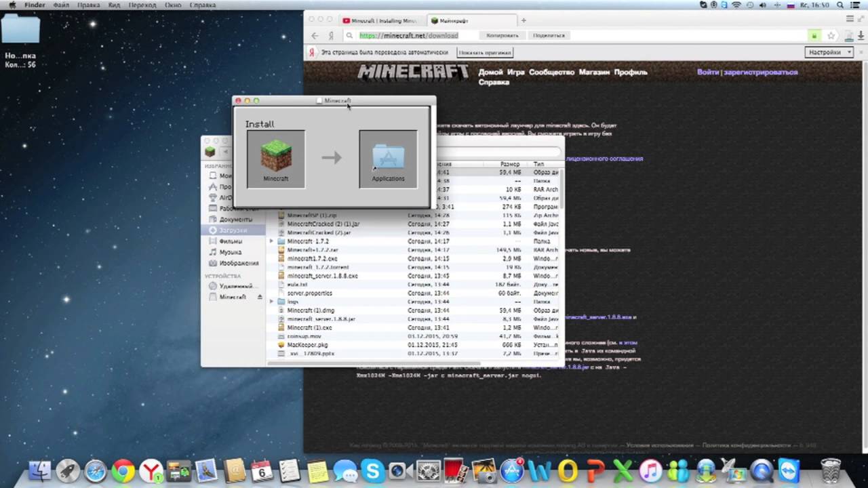Eject the Minecraft volume in Finder sidebar
Viewport: 868px width, 488px height.
click(260, 297)
